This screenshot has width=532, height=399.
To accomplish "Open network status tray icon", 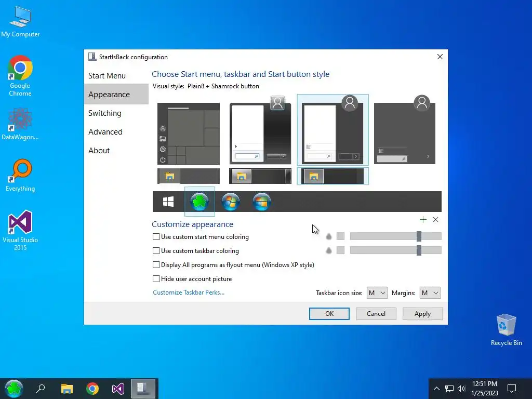I will [x=449, y=389].
